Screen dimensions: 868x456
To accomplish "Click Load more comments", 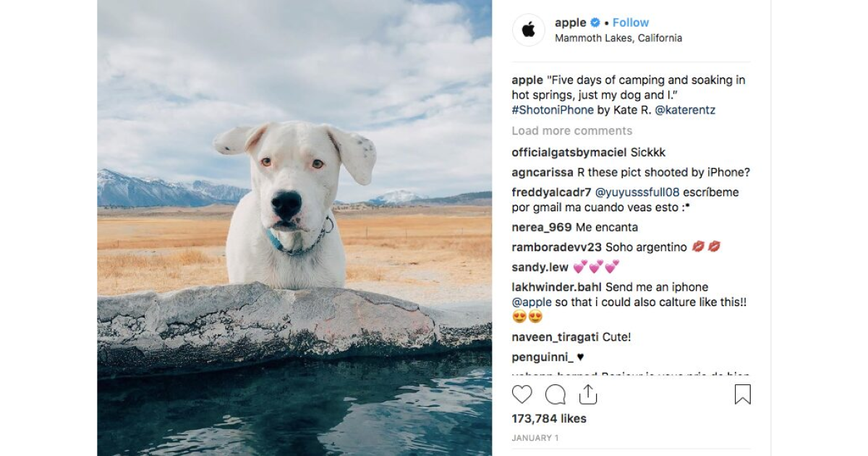I will click(x=571, y=130).
